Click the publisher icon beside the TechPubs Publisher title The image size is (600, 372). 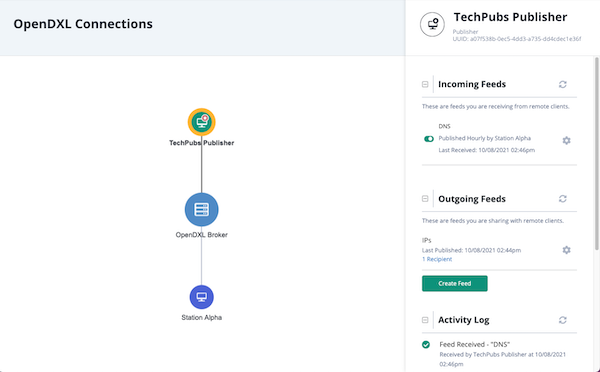tap(432, 24)
